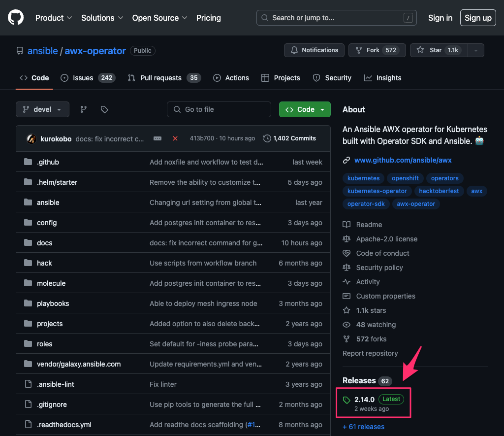Click the Custom properties note icon

(x=346, y=296)
